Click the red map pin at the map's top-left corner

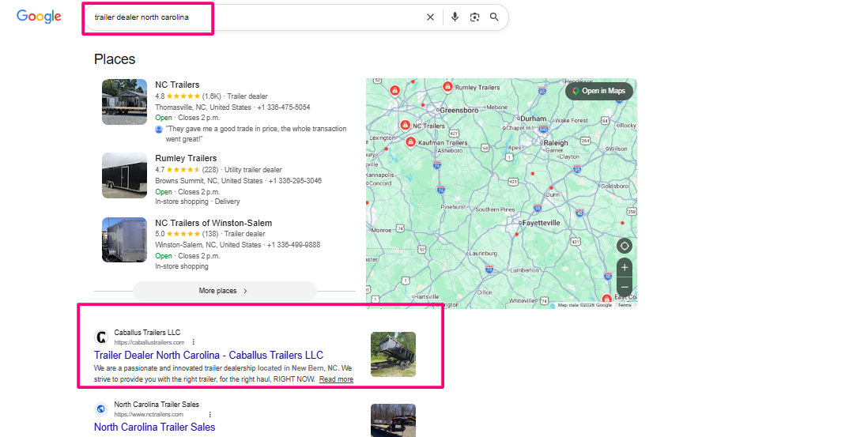pos(394,90)
